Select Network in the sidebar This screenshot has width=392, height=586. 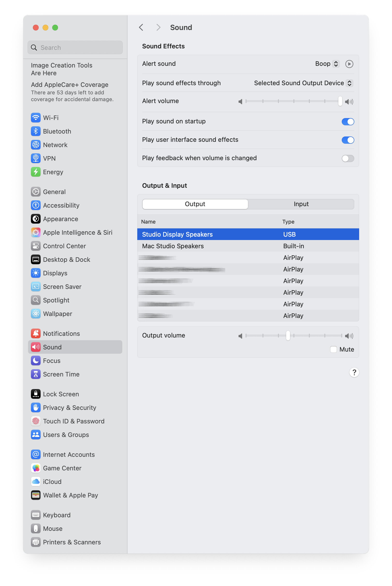[75, 145]
